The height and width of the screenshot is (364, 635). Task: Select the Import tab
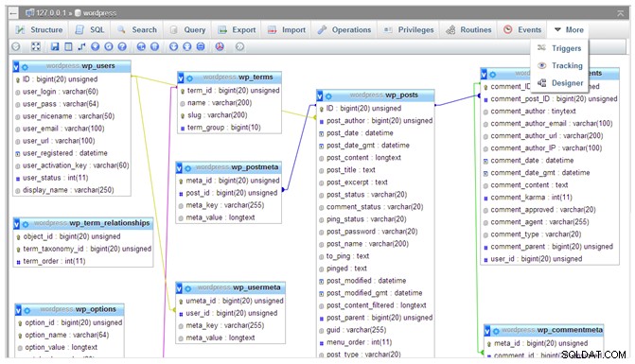point(287,30)
